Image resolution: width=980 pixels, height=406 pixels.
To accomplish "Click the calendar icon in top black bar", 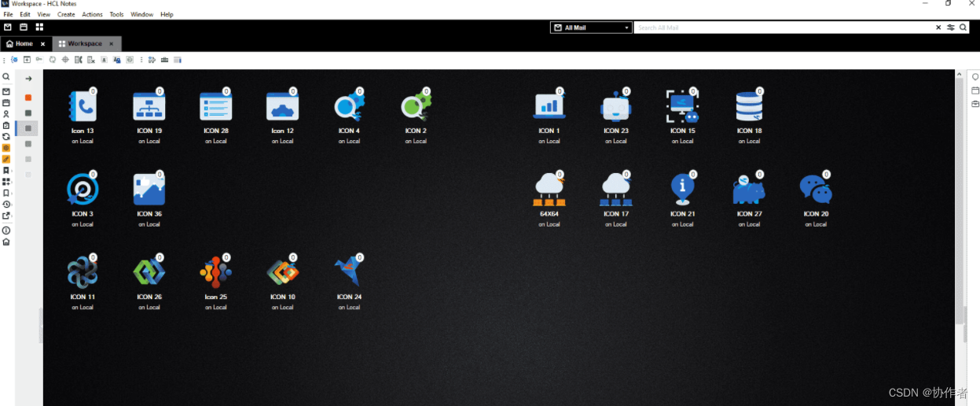I will coord(24,27).
